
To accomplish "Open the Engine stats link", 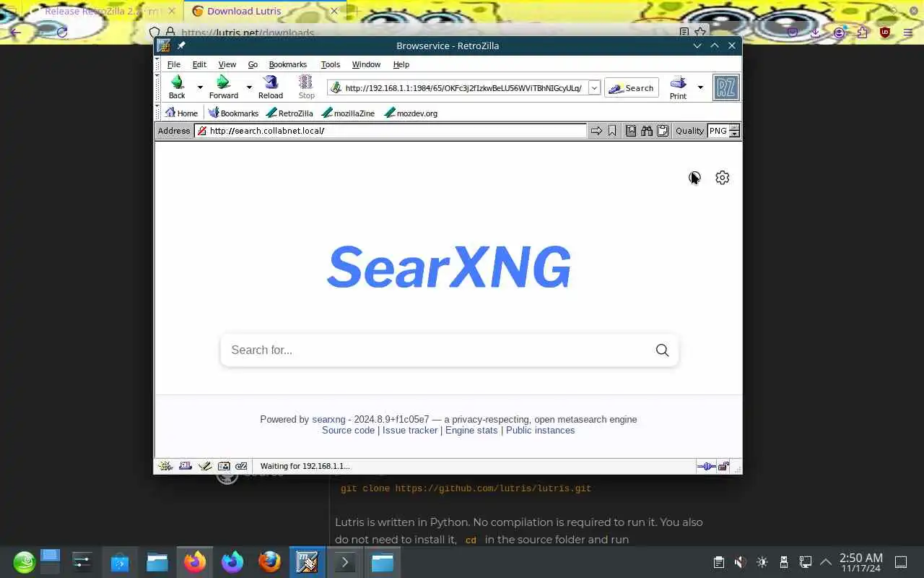I will coord(471,430).
